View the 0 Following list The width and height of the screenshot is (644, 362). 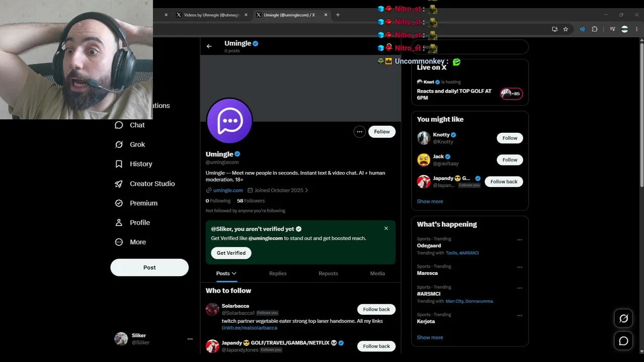tap(218, 201)
